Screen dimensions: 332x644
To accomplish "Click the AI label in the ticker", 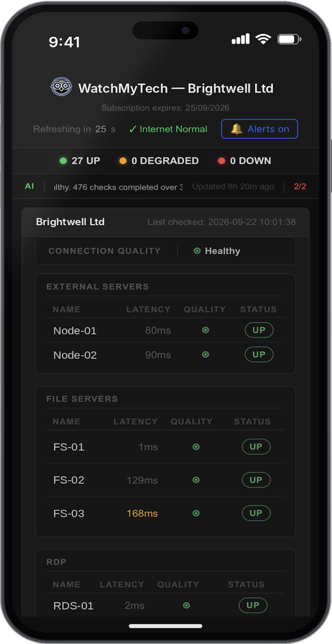I will coord(29,186).
